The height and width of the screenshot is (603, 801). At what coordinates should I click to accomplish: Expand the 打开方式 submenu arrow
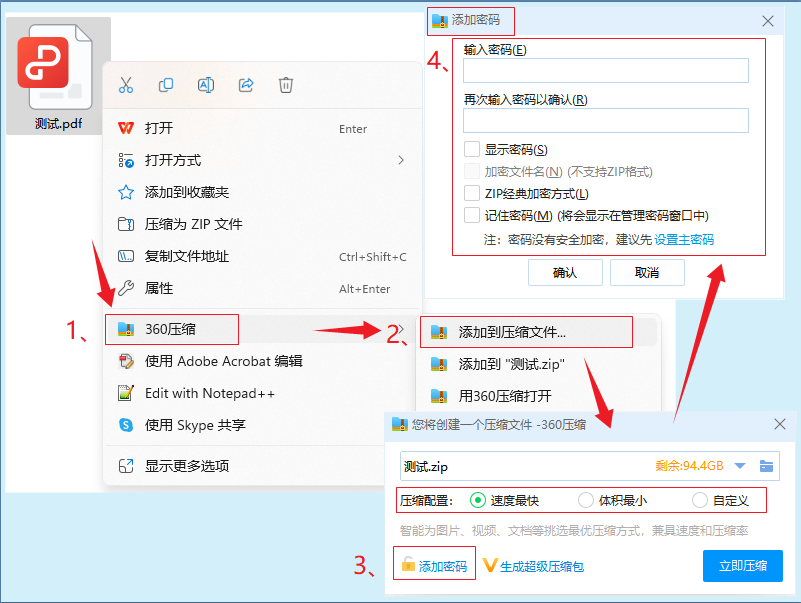pyautogui.click(x=401, y=160)
